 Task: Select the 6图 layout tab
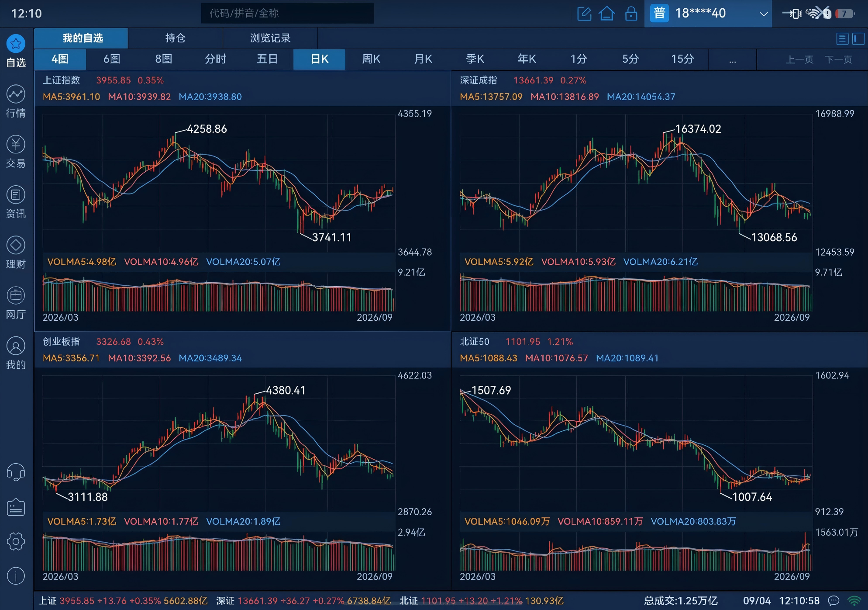(112, 59)
